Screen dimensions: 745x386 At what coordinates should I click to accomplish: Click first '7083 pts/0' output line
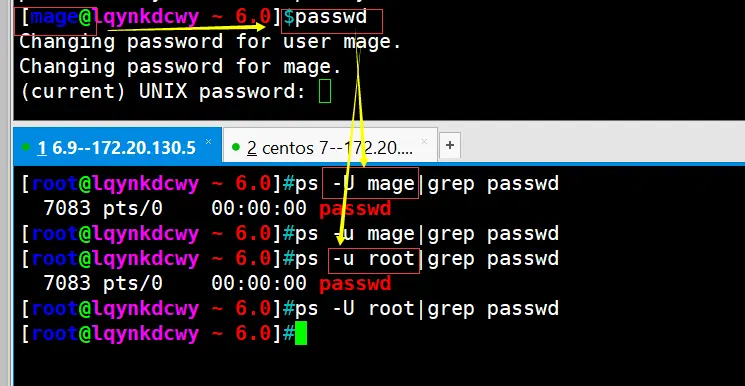pyautogui.click(x=217, y=208)
